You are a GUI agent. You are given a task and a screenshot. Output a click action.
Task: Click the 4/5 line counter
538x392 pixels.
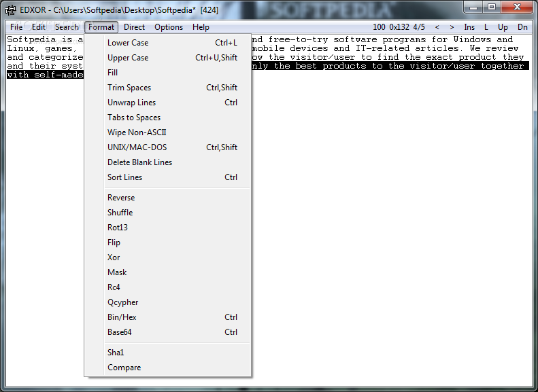[419, 27]
